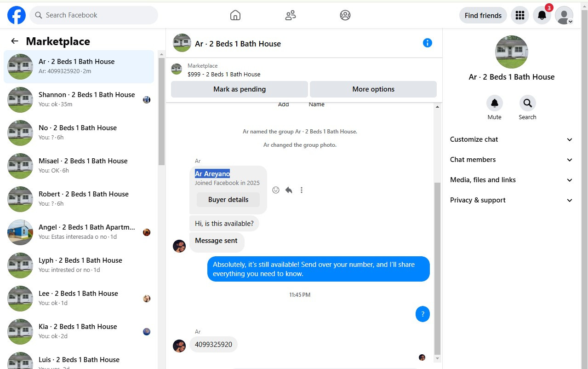Open Lee · 2 Beds 1 Bath House chat

[x=79, y=299]
